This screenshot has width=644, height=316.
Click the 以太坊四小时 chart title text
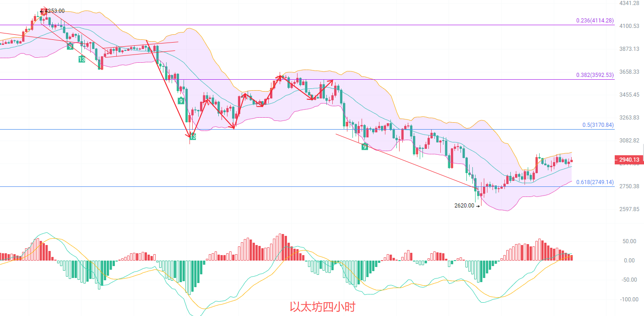tap(322, 307)
